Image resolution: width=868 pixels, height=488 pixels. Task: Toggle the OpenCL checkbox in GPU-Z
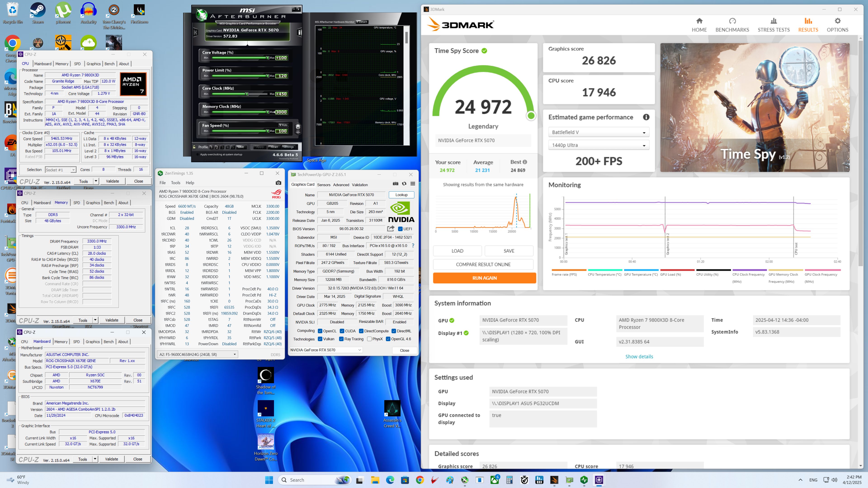pos(320,331)
